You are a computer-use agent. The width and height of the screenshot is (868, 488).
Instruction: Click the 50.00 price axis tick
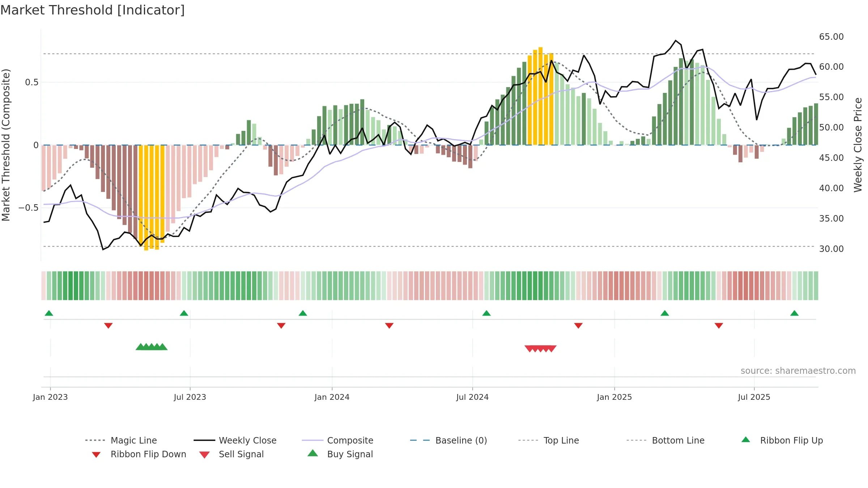831,127
